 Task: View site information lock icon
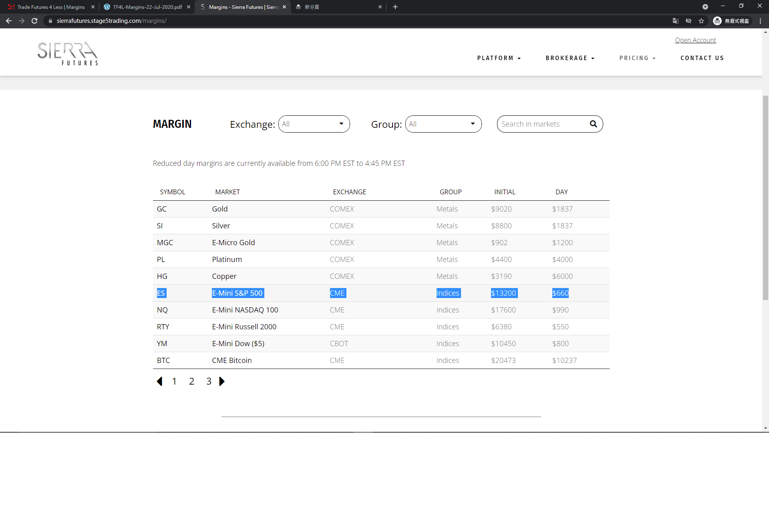[50, 21]
